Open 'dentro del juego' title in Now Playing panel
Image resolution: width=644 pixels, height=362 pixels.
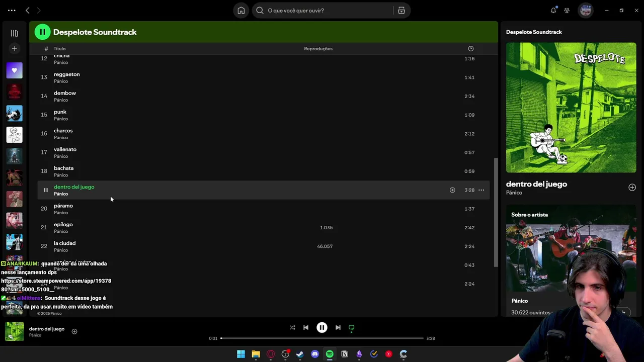coord(536,184)
